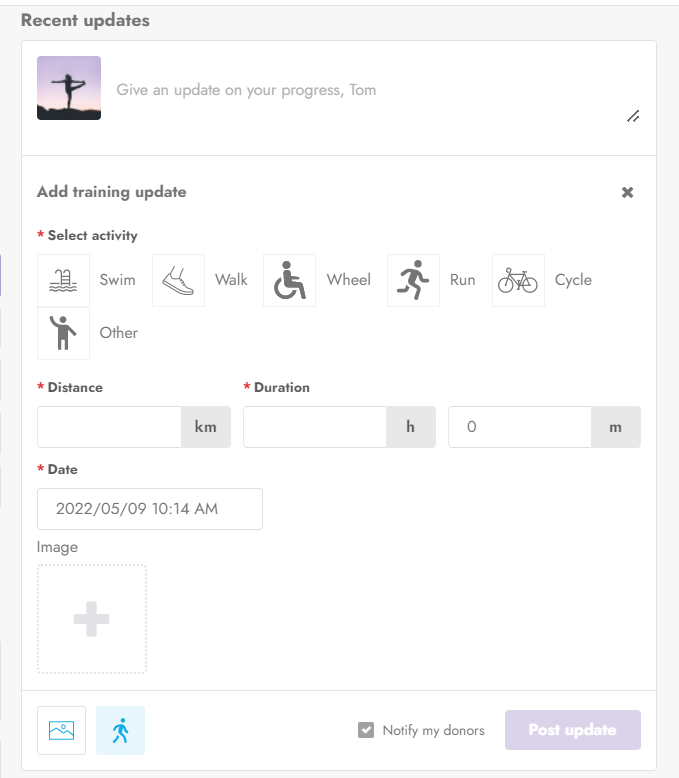Click the Post update button

(x=573, y=730)
